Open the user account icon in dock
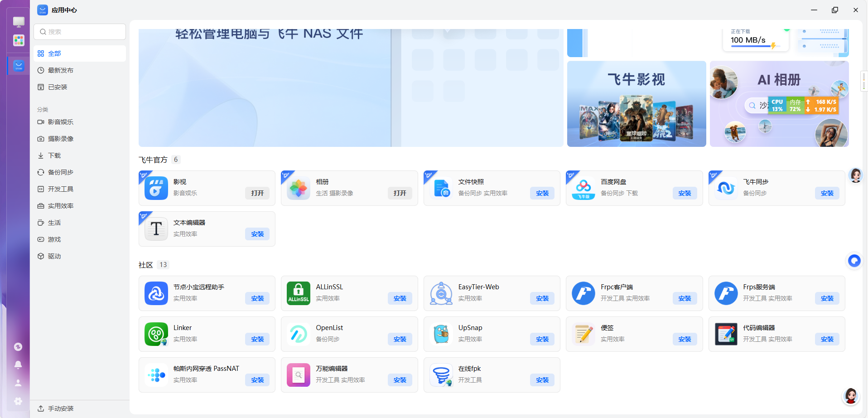The width and height of the screenshot is (868, 418). pos(18,383)
